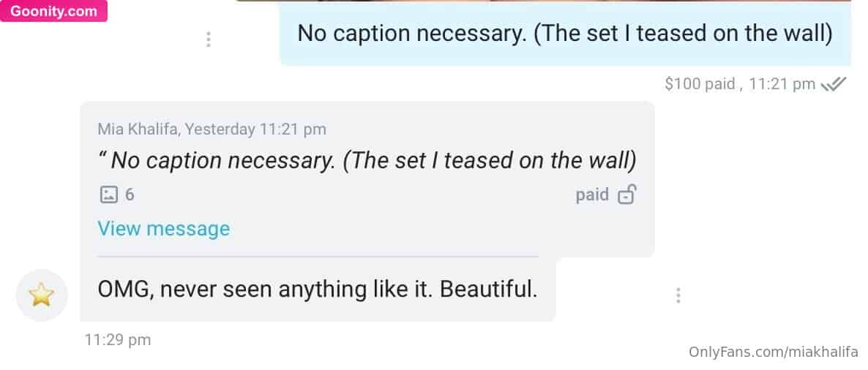Screen dimensions: 868x370
Task: Click the Mia Khalifa quote header
Action: (x=212, y=129)
